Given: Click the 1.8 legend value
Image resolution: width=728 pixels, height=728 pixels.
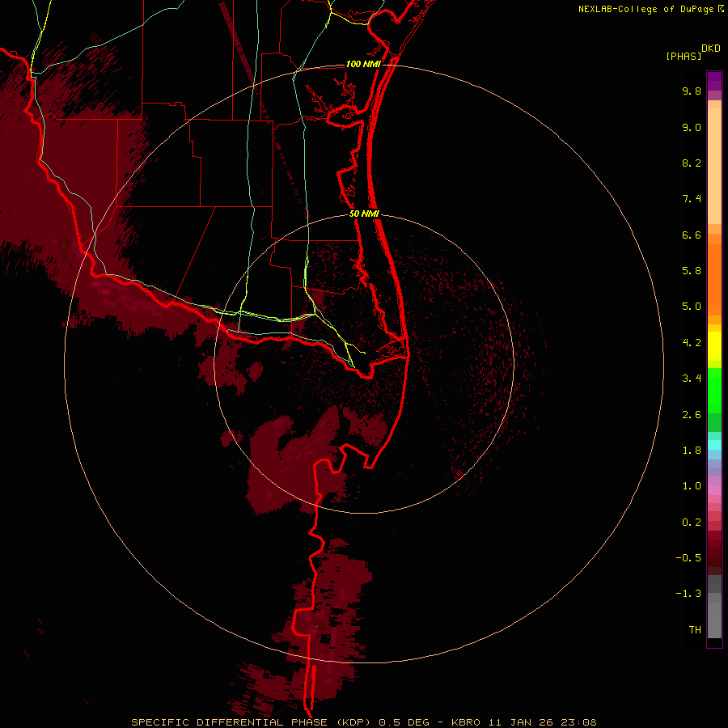Looking at the screenshot, I should [x=692, y=451].
